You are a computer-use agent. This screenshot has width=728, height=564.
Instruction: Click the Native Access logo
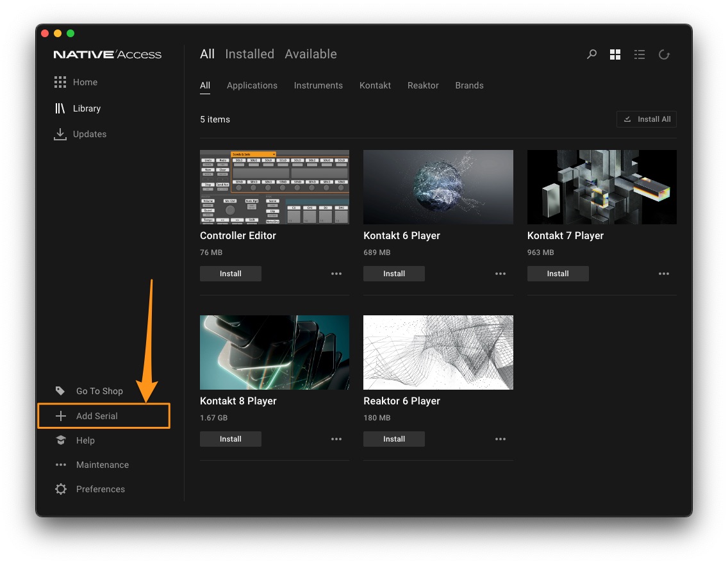(x=108, y=54)
